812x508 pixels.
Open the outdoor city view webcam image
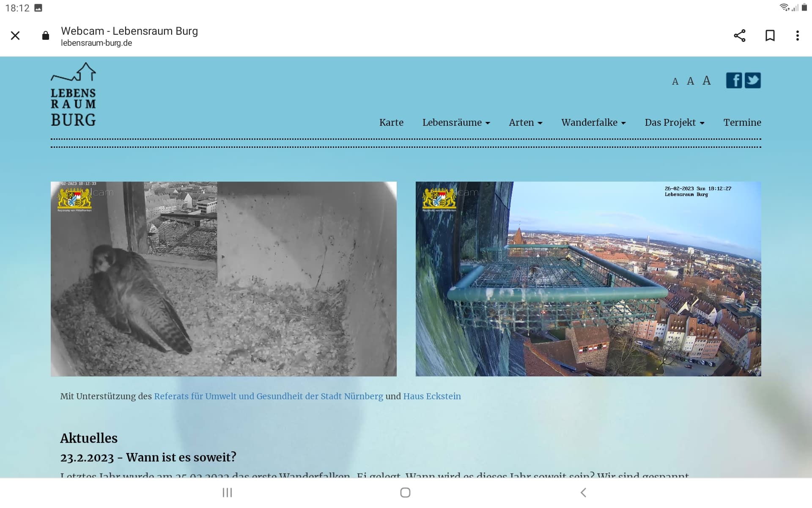pos(588,279)
